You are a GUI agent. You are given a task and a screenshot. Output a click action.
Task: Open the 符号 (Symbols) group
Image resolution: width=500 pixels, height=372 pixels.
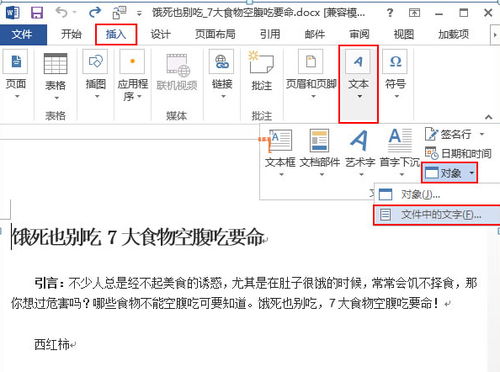point(396,74)
